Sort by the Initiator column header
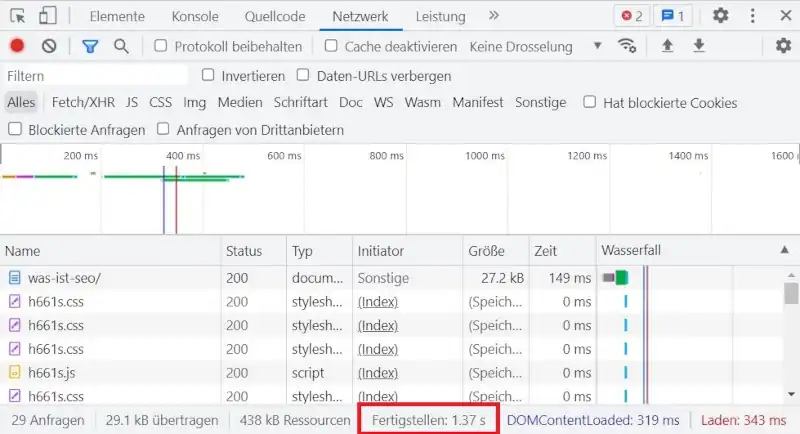The width and height of the screenshot is (800, 434). tap(407, 251)
